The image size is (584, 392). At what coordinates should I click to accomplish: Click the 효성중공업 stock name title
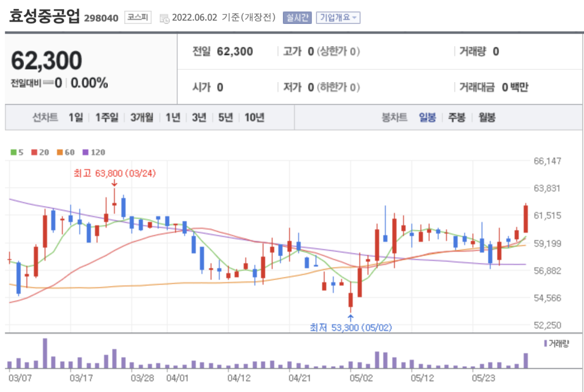click(x=44, y=17)
